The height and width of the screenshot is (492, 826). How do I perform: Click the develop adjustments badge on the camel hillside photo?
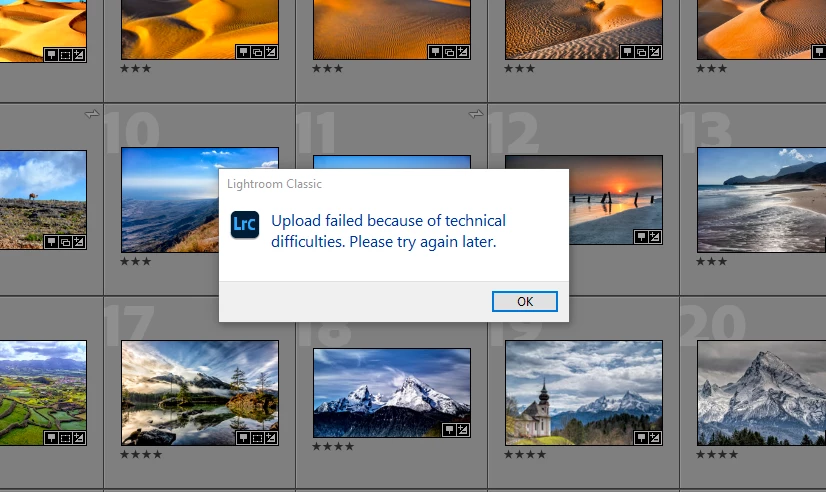pyautogui.click(x=79, y=242)
